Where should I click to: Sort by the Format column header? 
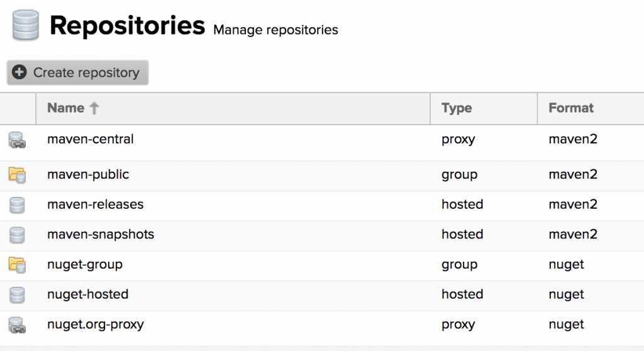point(571,108)
